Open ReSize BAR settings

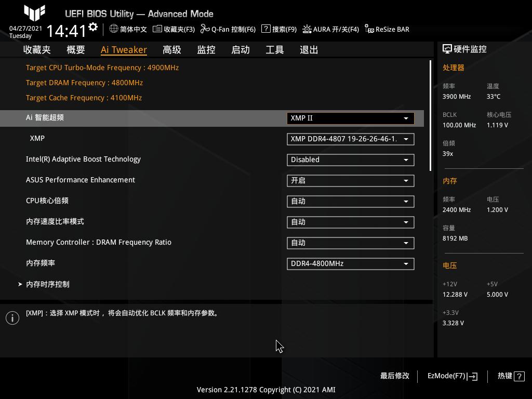(x=387, y=30)
